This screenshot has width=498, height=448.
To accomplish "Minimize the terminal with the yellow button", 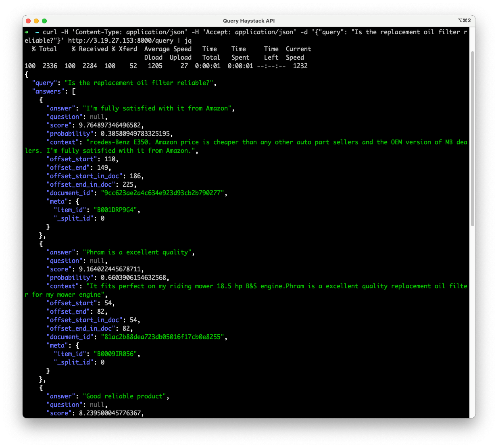I will (36, 21).
